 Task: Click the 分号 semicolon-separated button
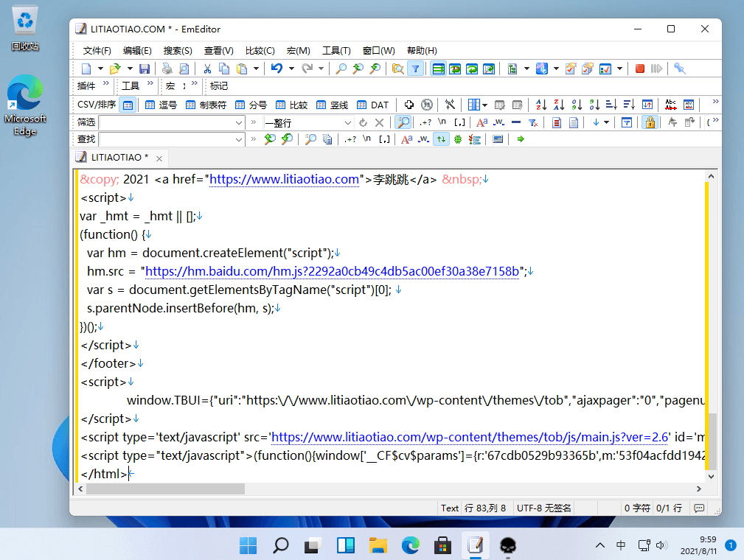pyautogui.click(x=251, y=105)
